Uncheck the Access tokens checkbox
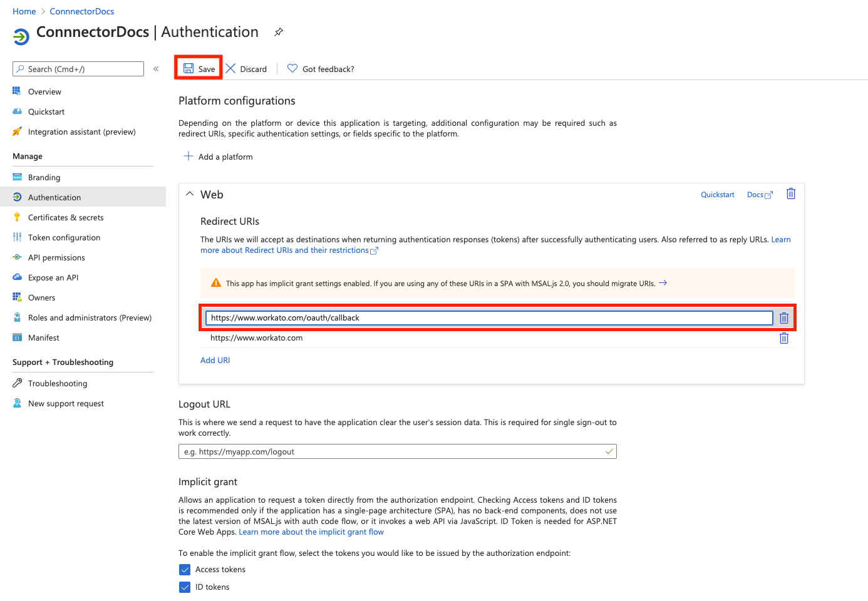 [x=185, y=570]
